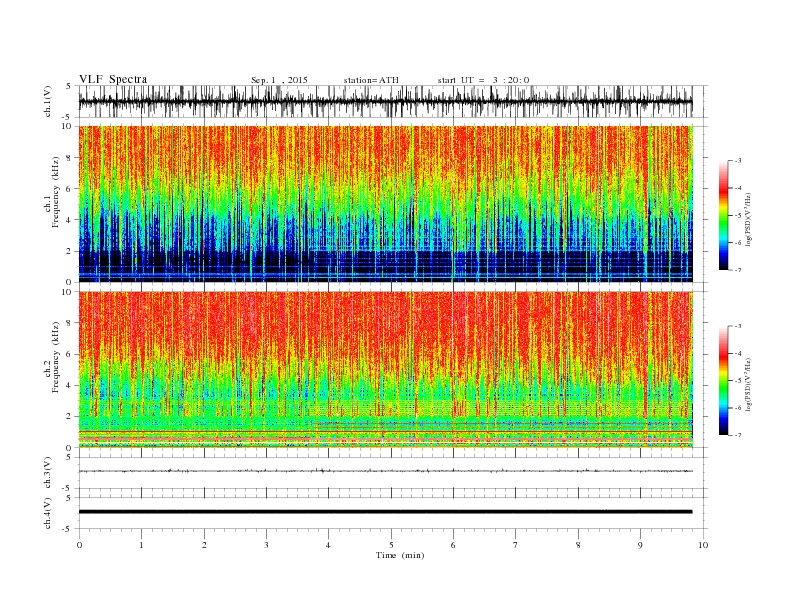Click the "7" minute tick label

[516, 545]
